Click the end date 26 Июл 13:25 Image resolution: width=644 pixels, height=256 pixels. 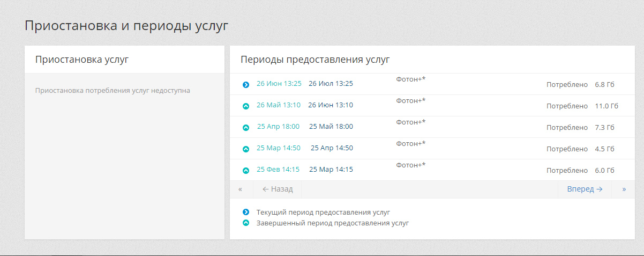331,84
